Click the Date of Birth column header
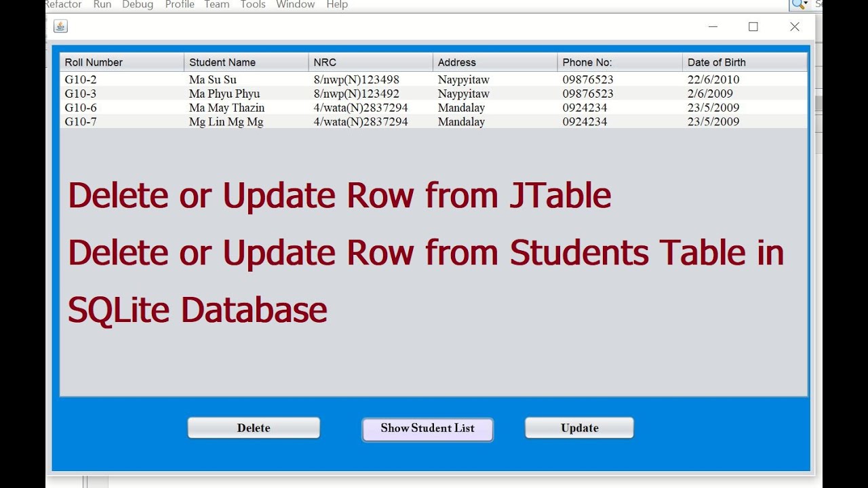868x488 pixels. (745, 62)
